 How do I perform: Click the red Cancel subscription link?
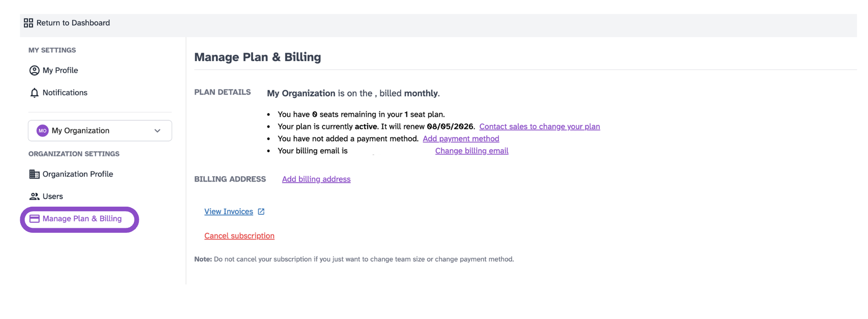[239, 236]
